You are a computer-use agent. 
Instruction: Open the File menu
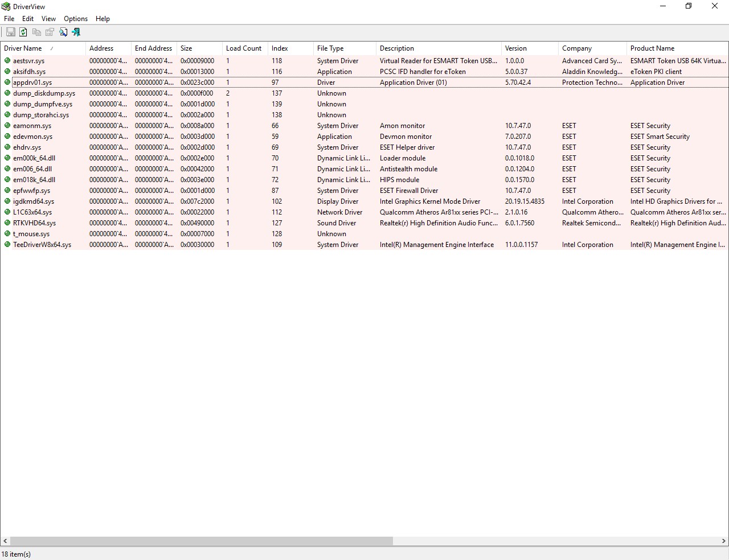pyautogui.click(x=9, y=19)
